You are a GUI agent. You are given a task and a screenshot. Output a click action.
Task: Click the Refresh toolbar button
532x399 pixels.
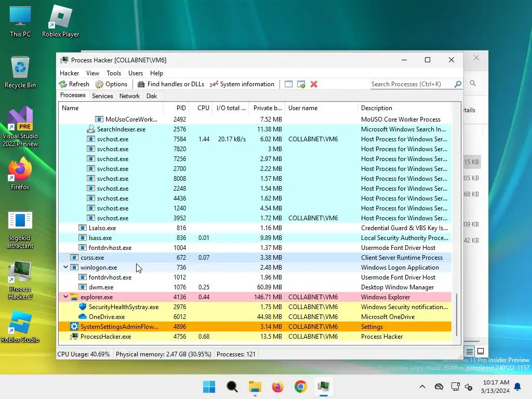(x=74, y=84)
